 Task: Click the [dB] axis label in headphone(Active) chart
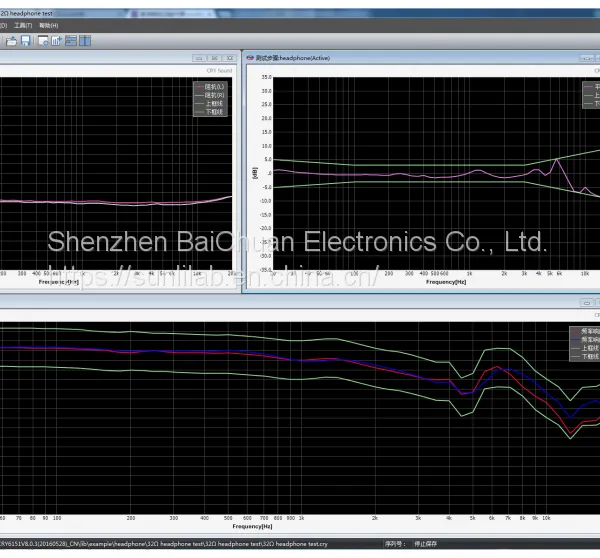pos(255,173)
